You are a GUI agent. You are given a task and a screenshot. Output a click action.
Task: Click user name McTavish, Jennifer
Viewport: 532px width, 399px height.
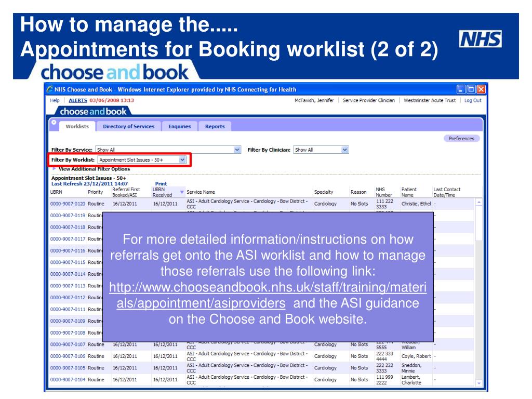coord(314,100)
